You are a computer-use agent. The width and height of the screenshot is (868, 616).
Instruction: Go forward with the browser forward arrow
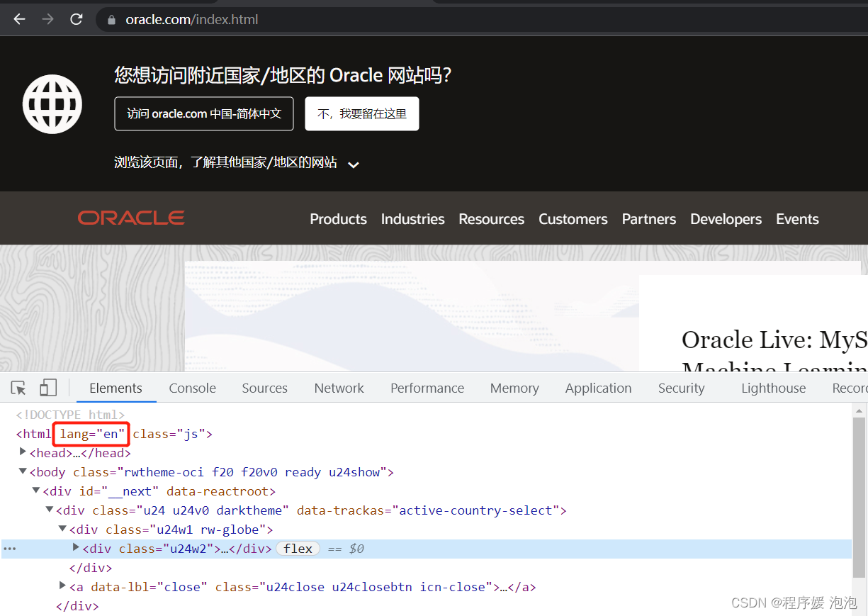pyautogui.click(x=48, y=19)
